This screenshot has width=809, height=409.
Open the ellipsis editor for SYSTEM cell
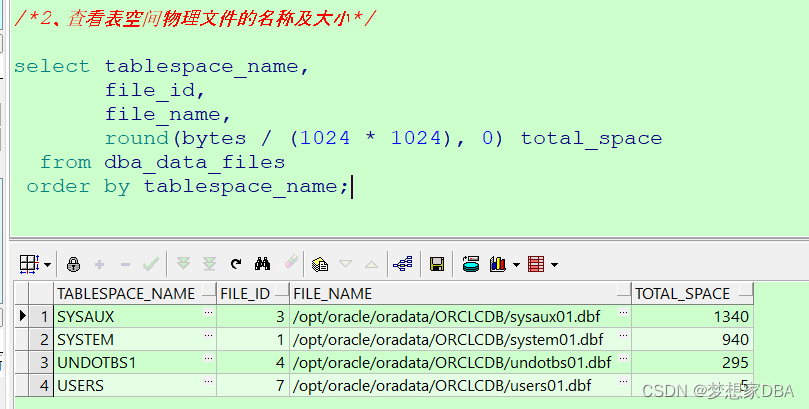click(x=208, y=335)
